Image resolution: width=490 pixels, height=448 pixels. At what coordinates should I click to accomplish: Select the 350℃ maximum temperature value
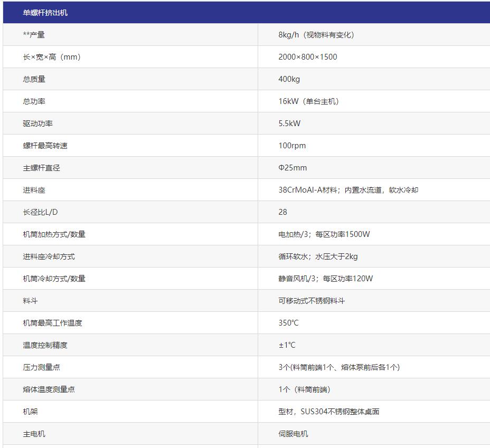pos(288,323)
